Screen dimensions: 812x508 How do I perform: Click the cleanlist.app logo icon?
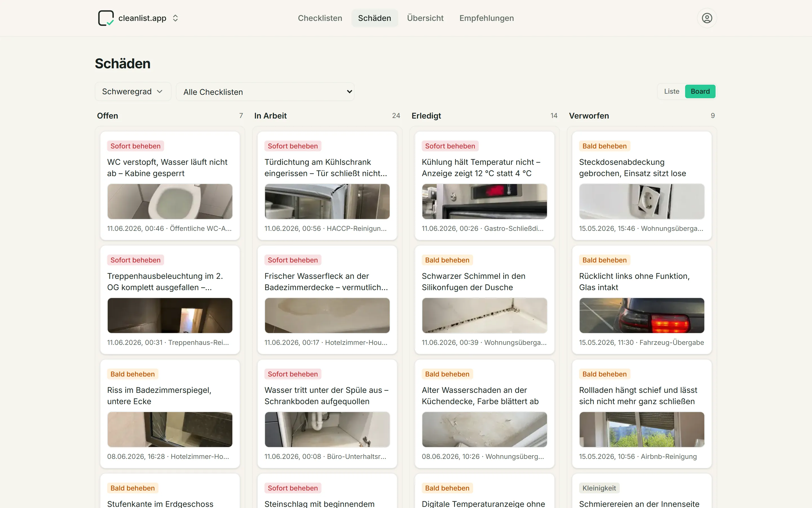(106, 18)
